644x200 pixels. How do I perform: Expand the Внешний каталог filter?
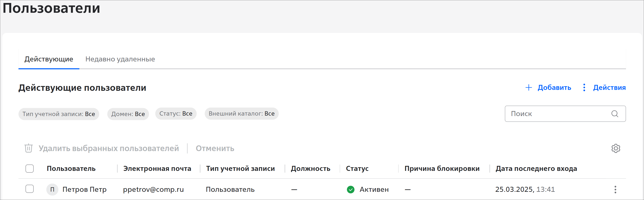click(241, 114)
